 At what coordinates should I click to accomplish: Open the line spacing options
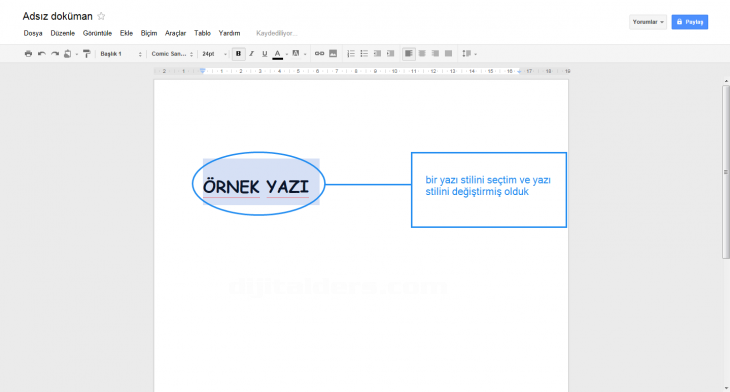pos(466,54)
